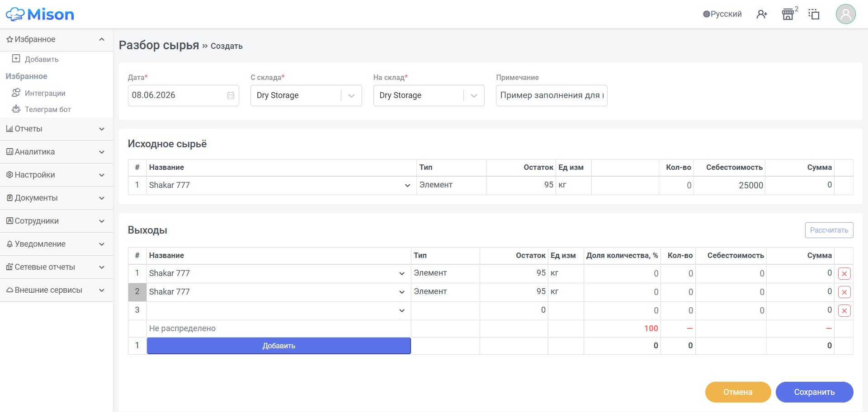Open source material Shakar 777 name dropdown
868x412 pixels.
281,185
